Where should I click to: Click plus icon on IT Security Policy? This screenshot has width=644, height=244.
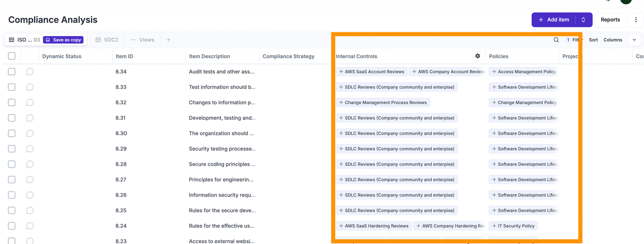click(494, 226)
